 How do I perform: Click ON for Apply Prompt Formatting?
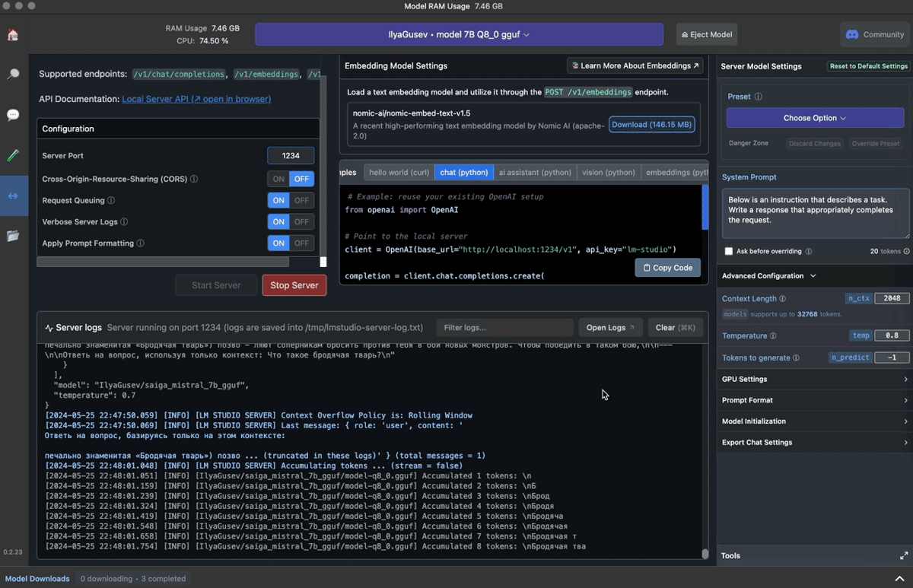point(278,243)
